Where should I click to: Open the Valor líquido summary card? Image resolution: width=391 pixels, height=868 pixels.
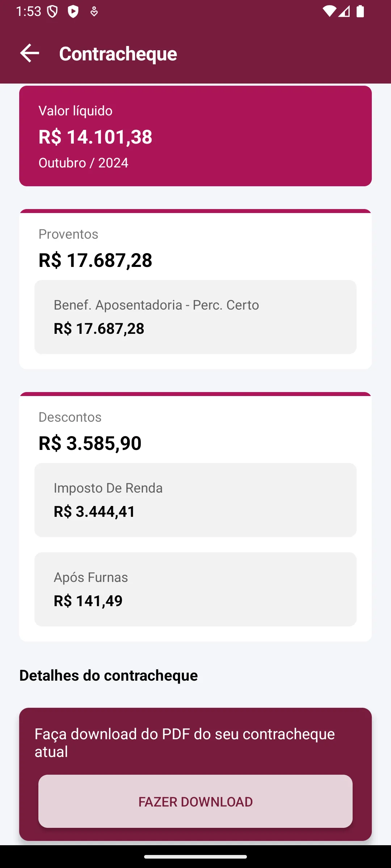pyautogui.click(x=195, y=136)
